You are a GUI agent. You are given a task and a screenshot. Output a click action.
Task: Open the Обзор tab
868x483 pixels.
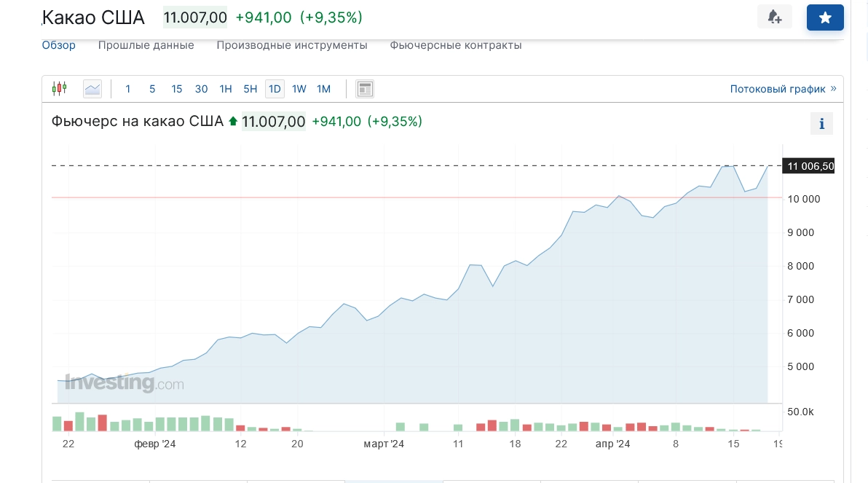point(59,45)
